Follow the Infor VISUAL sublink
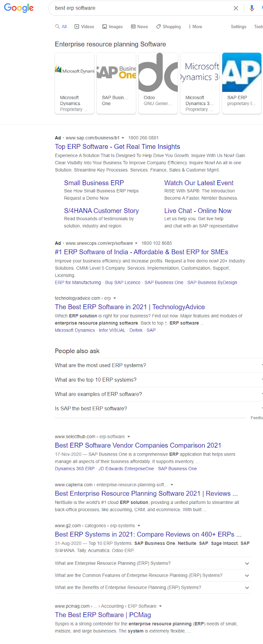Screen dimensions: 263x644 (x=112, y=330)
